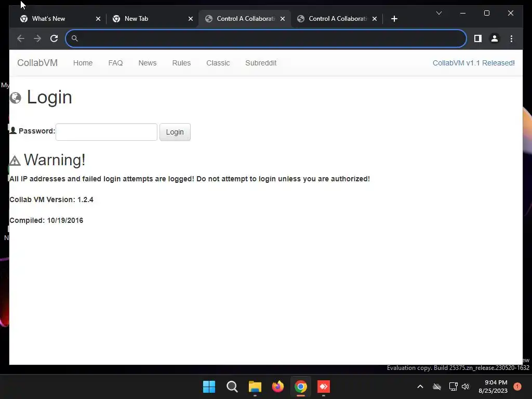Close the active Control A Collaborative tab
532x399 pixels.
pos(283,19)
